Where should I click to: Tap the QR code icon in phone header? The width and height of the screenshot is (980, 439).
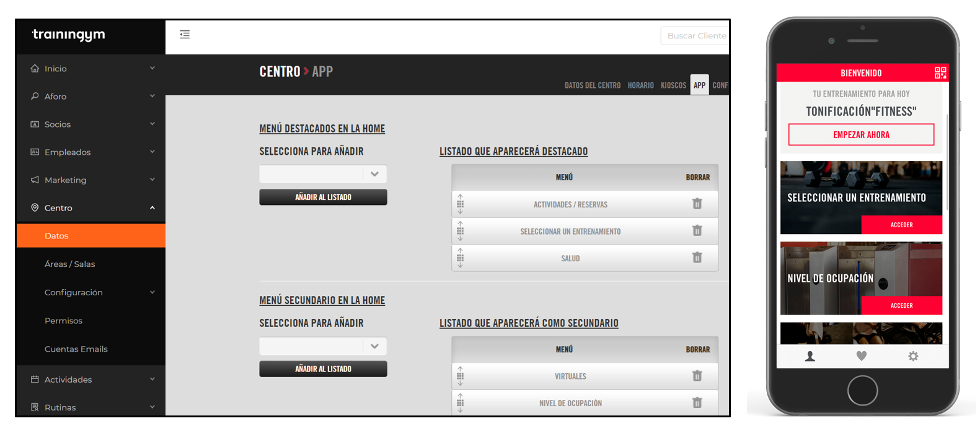tap(940, 73)
